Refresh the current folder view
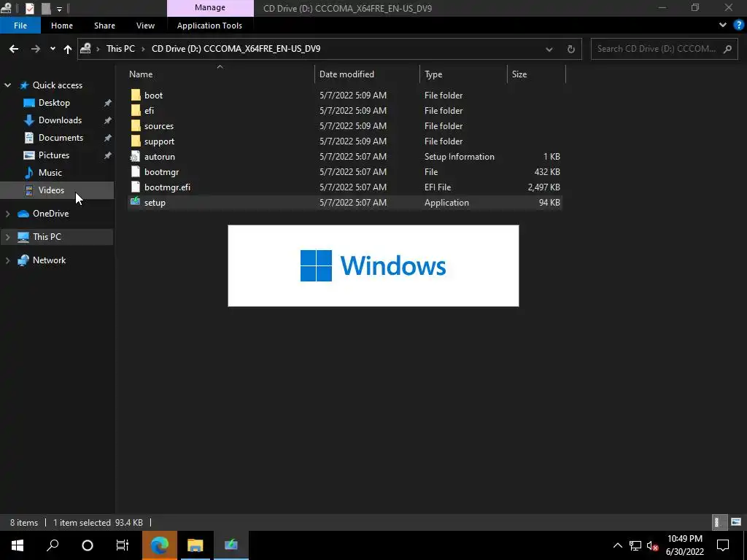The width and height of the screenshot is (747, 560). (x=570, y=49)
